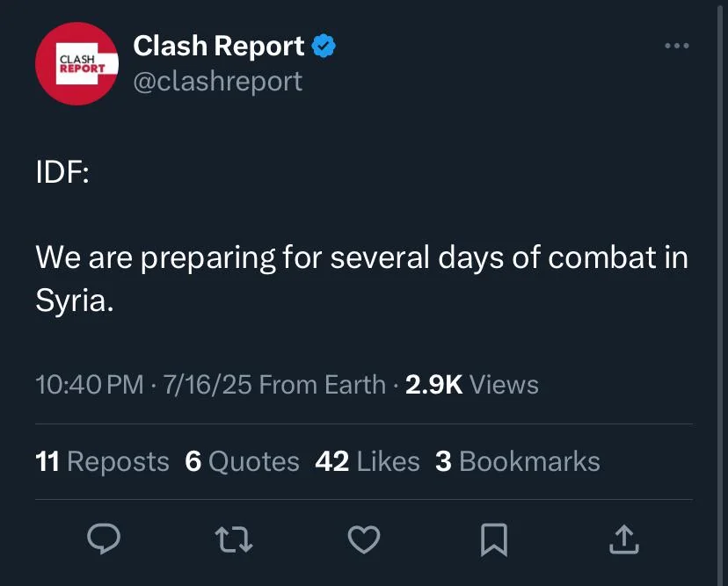Open the @clashreport handle link

click(x=218, y=82)
